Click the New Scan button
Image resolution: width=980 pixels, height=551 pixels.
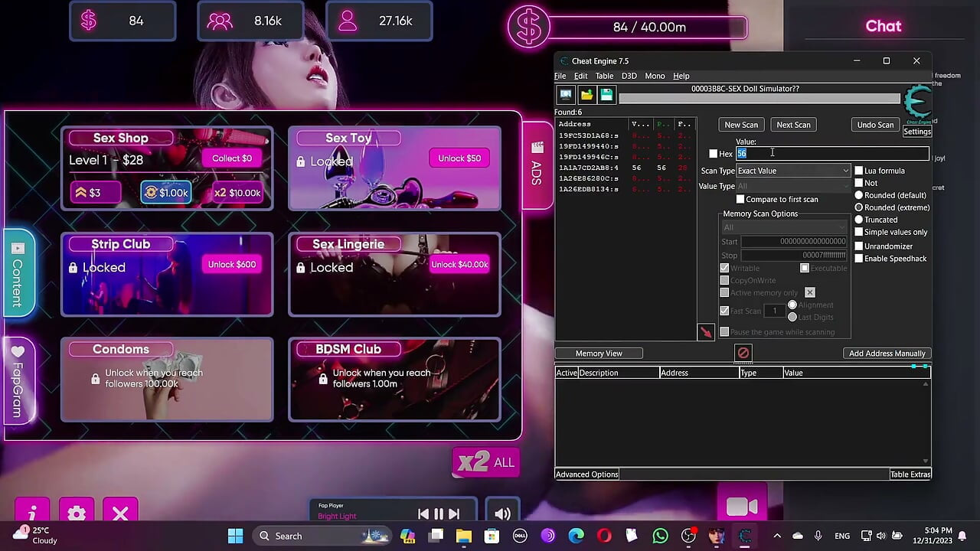tap(741, 125)
